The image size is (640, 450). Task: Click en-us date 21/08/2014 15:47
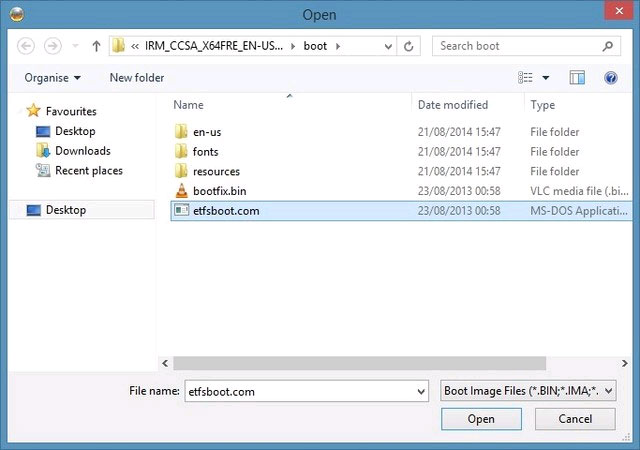pyautogui.click(x=459, y=132)
